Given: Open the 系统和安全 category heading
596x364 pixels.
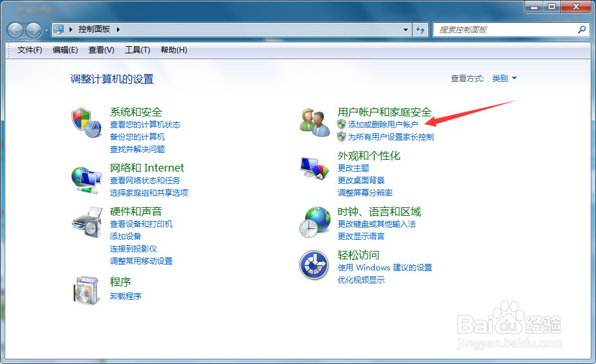Looking at the screenshot, I should click(136, 112).
